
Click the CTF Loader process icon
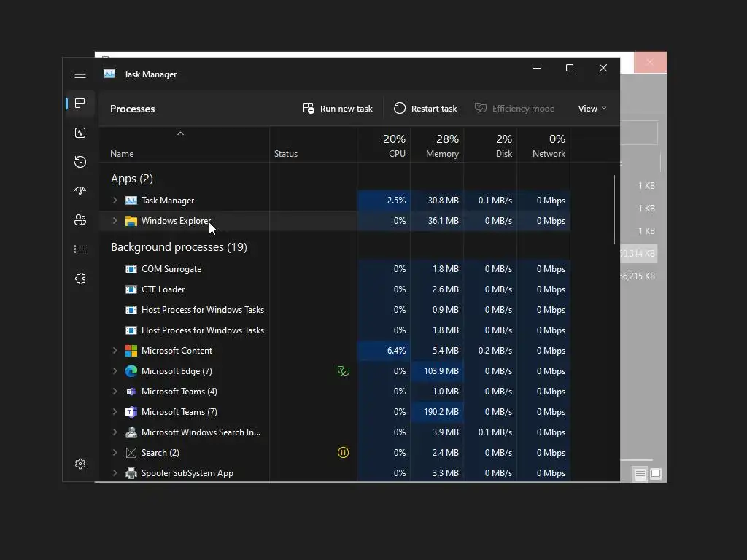131,289
